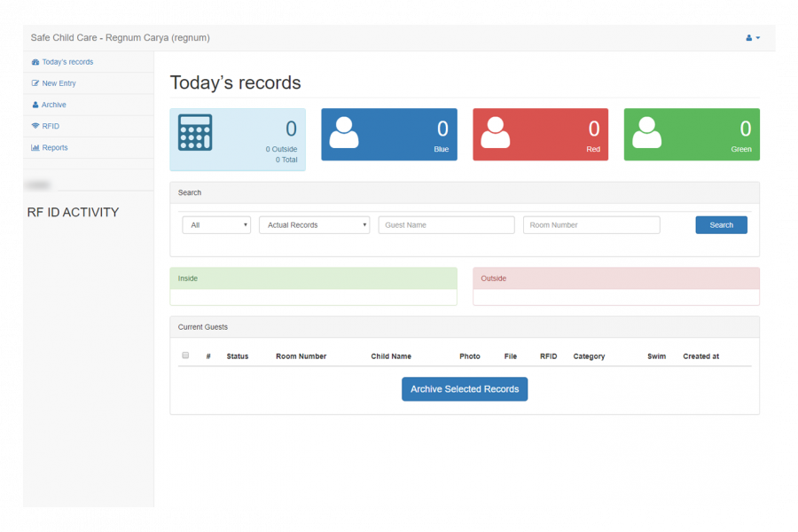The image size is (798, 532).
Task: Open the All category dropdown
Action: pos(216,225)
